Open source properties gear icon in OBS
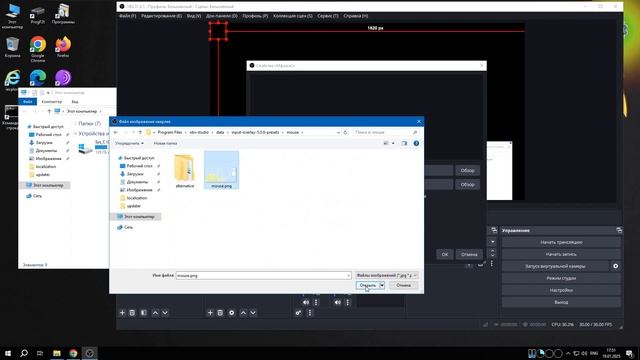Screen dimensions: 640x360 click(x=232, y=313)
